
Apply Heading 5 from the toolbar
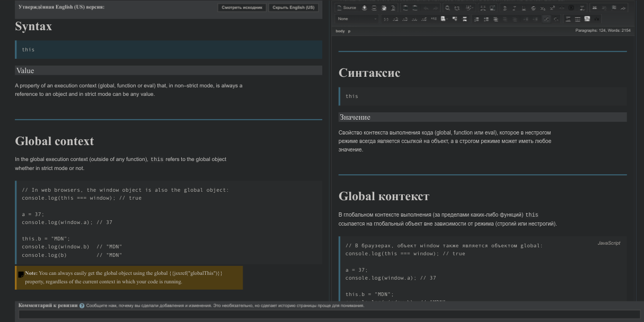click(x=424, y=19)
